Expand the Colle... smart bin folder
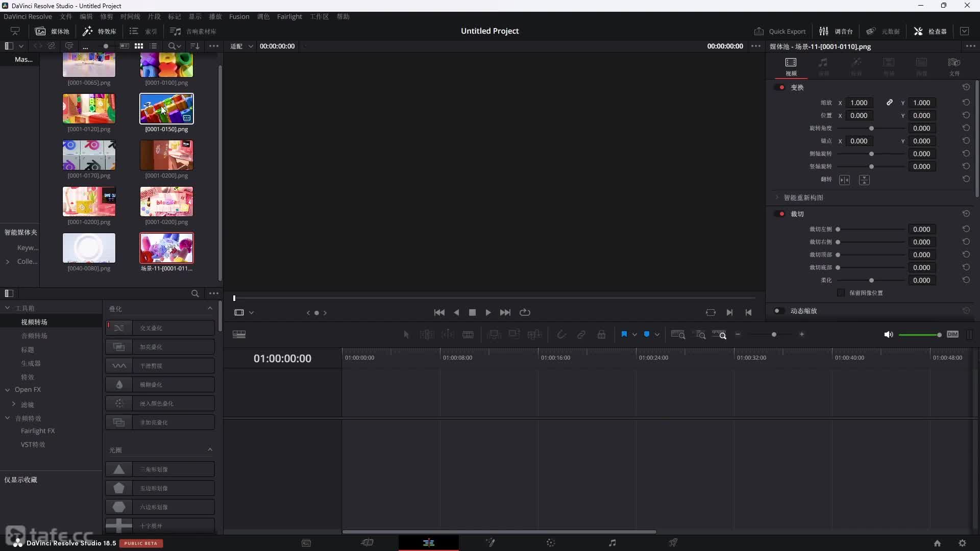Viewport: 980px width, 551px height. pos(8,262)
